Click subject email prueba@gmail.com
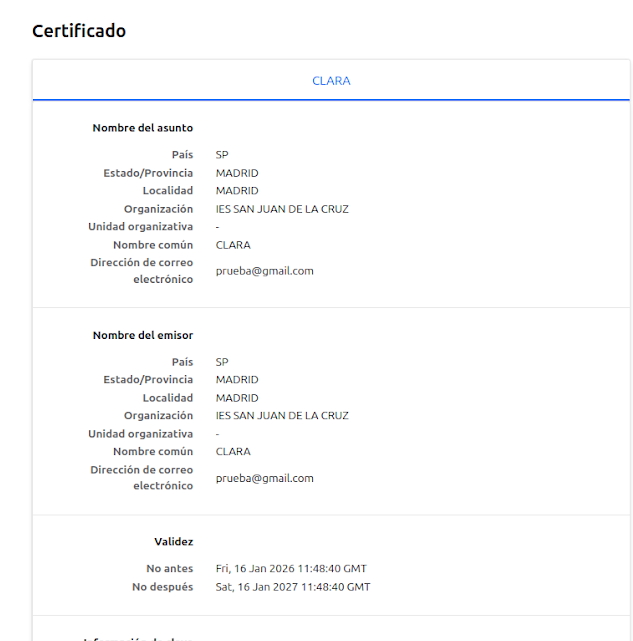 pyautogui.click(x=264, y=271)
